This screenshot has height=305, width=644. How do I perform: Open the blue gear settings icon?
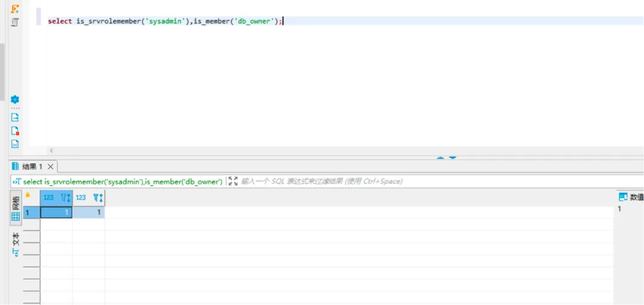15,100
